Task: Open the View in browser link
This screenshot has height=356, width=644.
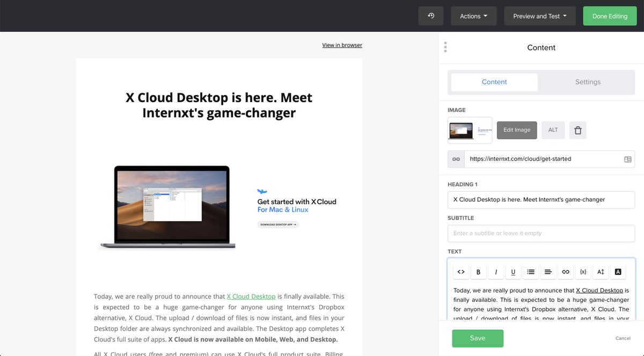Action: 342,45
